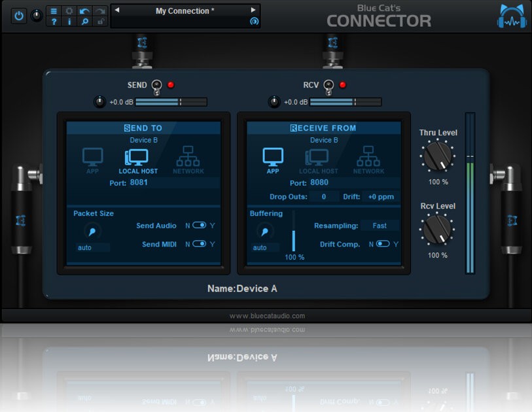Click the Thru Level 100 % value
The height and width of the screenshot is (412, 532).
point(438,182)
